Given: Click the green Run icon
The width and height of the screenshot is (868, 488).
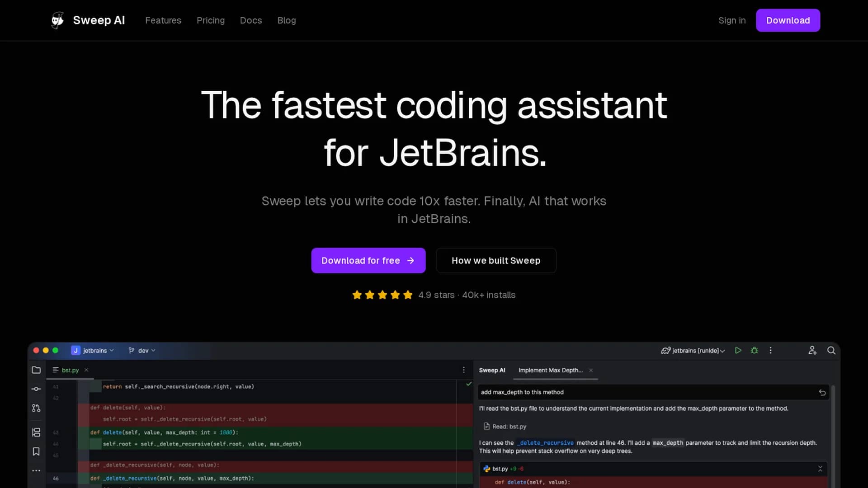Looking at the screenshot, I should pos(738,350).
